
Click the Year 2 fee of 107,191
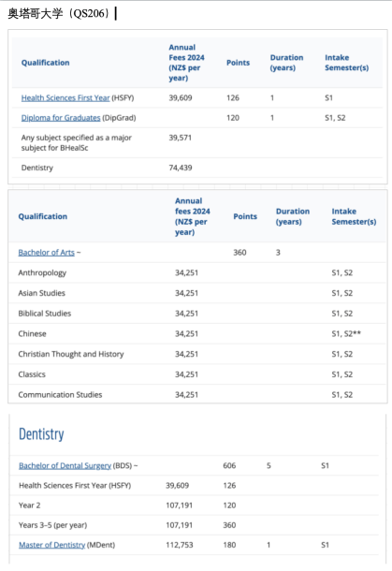[179, 505]
